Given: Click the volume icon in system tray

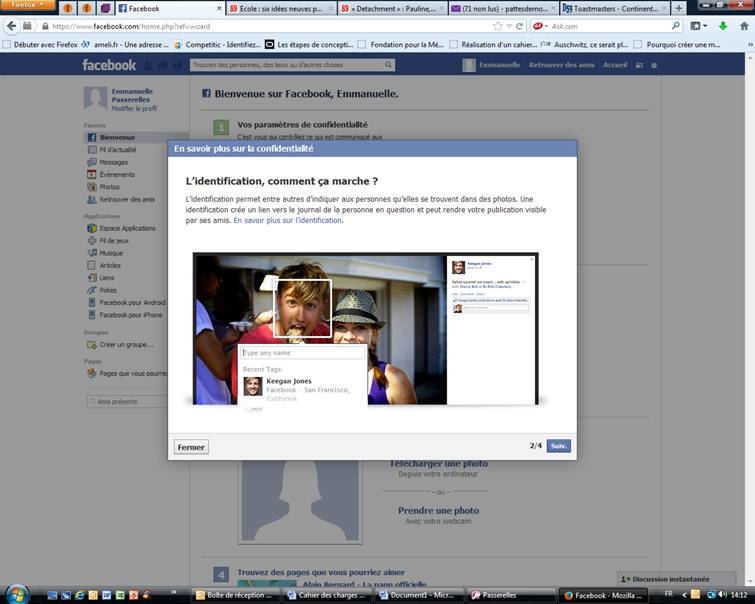Looking at the screenshot, I should coord(722,594).
